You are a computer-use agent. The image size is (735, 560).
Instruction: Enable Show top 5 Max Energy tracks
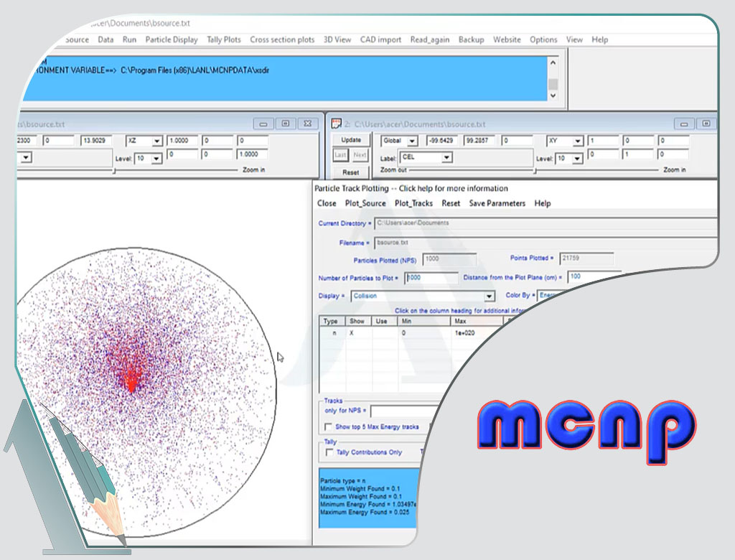pyautogui.click(x=328, y=427)
